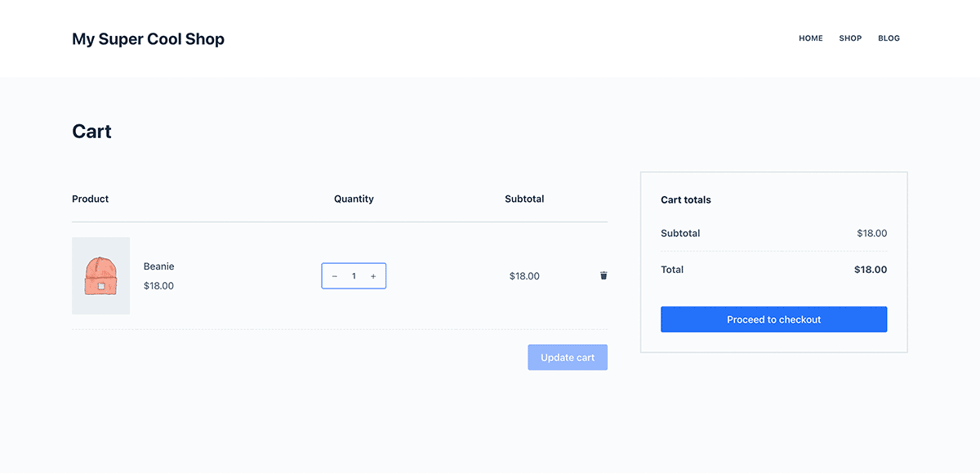Image resolution: width=980 pixels, height=474 pixels.
Task: Click the quantity input field
Action: pyautogui.click(x=354, y=275)
